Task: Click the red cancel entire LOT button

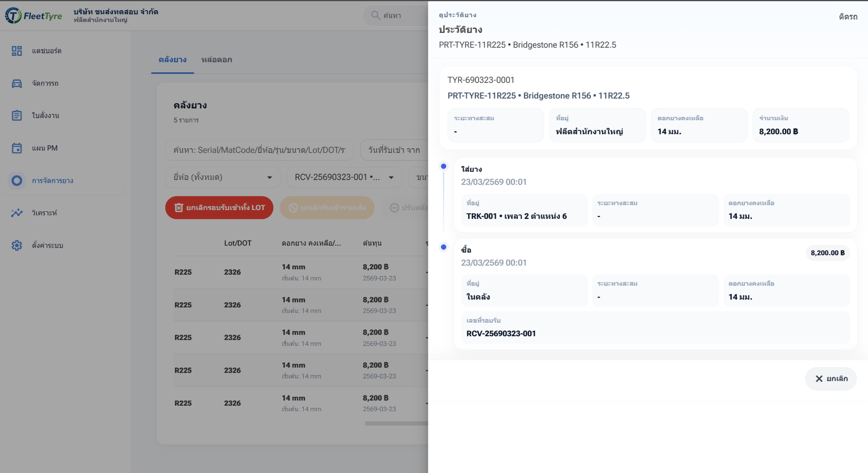Action: (219, 207)
